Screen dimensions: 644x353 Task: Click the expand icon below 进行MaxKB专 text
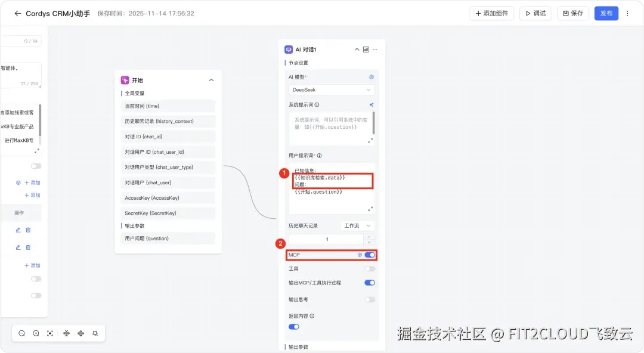36,151
